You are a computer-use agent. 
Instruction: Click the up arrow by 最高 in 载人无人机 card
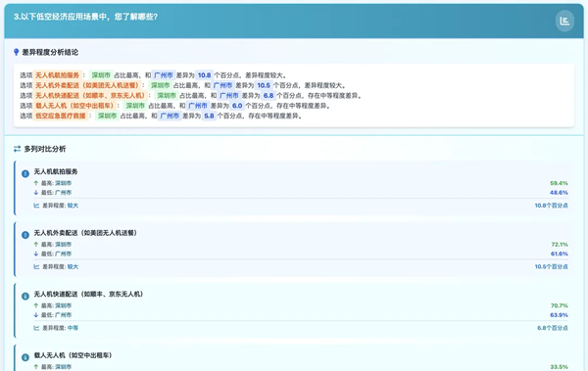click(x=36, y=366)
